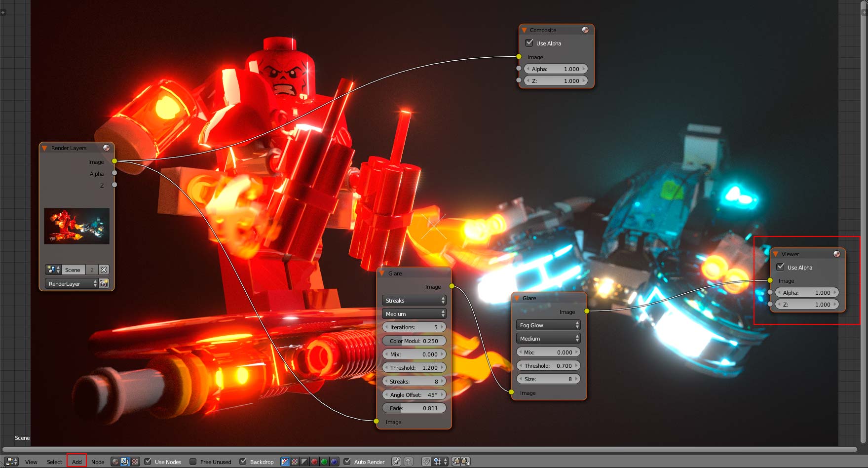868x468 pixels.
Task: Toggle node snapping magnet icon
Action: tap(426, 462)
